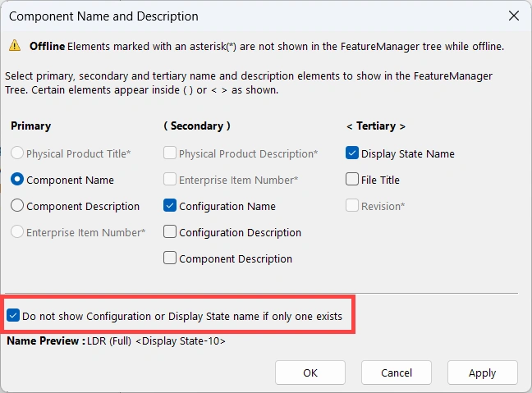
Task: Enable the Configuration Description checkbox
Action: click(170, 232)
